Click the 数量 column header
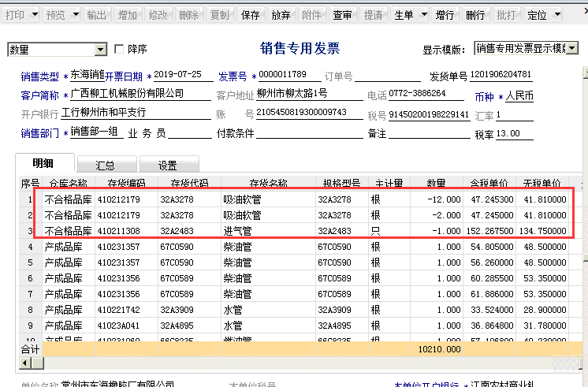This screenshot has width=588, height=387. (x=437, y=183)
